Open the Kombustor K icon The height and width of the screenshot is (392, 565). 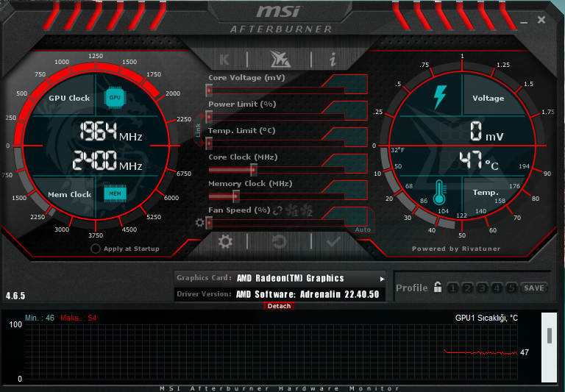(224, 60)
